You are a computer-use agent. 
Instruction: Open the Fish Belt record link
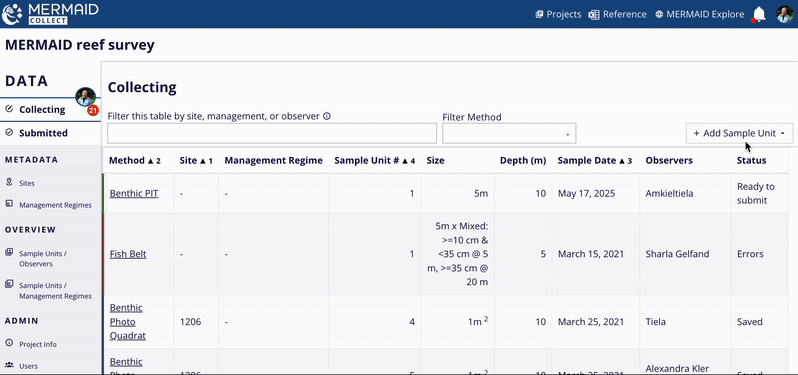[x=128, y=254]
